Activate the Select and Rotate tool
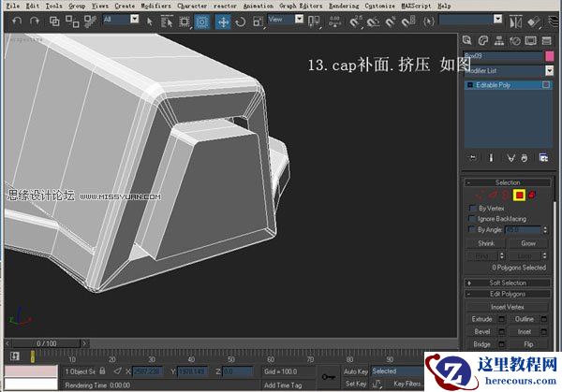This screenshot has width=562, height=392. point(240,22)
